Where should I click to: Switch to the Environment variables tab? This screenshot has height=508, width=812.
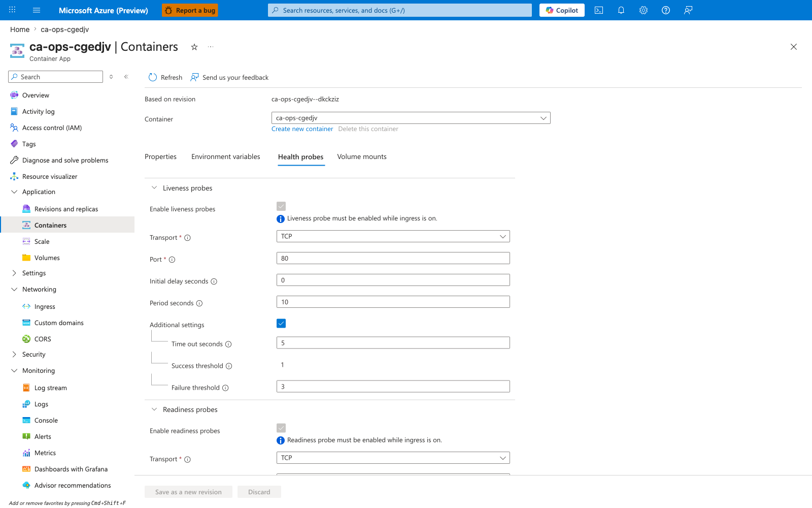[x=226, y=157]
